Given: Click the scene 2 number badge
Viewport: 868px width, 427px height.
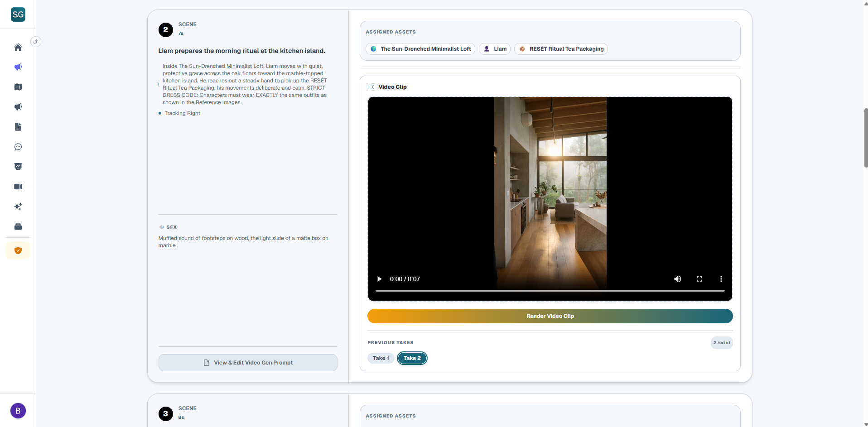Looking at the screenshot, I should click(166, 30).
